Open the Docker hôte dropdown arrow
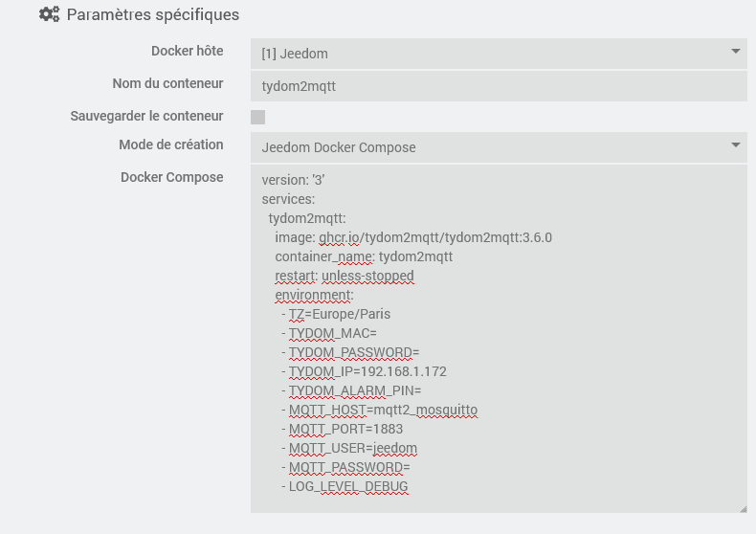This screenshot has height=534, width=756. click(735, 51)
